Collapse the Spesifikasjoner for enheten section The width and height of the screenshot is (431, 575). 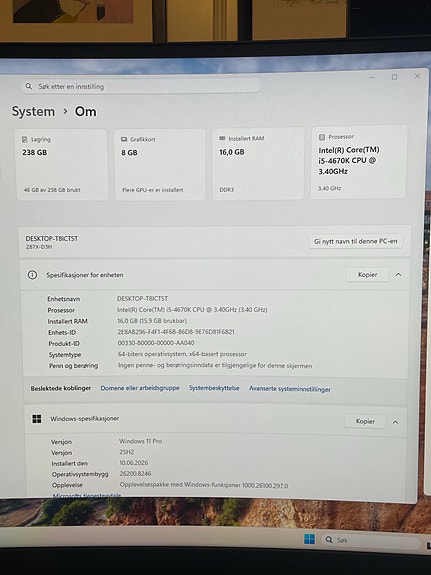click(x=398, y=275)
